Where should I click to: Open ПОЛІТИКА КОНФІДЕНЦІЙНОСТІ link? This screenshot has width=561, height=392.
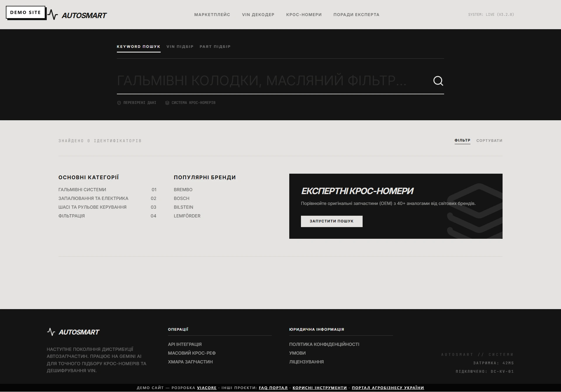click(324, 344)
